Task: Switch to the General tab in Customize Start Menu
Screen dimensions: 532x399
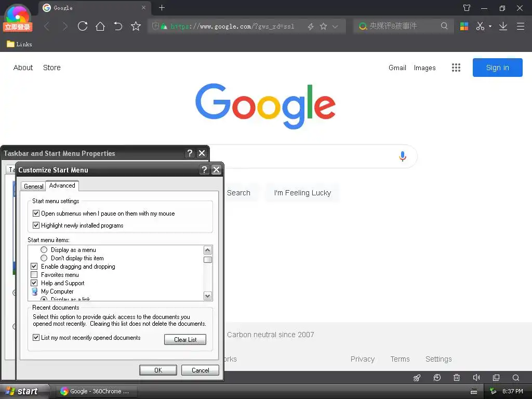Action: click(33, 187)
